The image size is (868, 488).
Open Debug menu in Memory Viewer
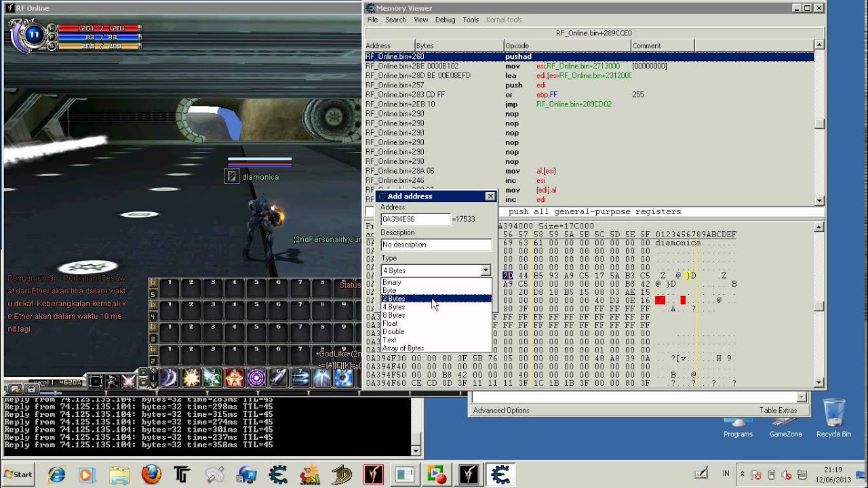pyautogui.click(x=446, y=20)
